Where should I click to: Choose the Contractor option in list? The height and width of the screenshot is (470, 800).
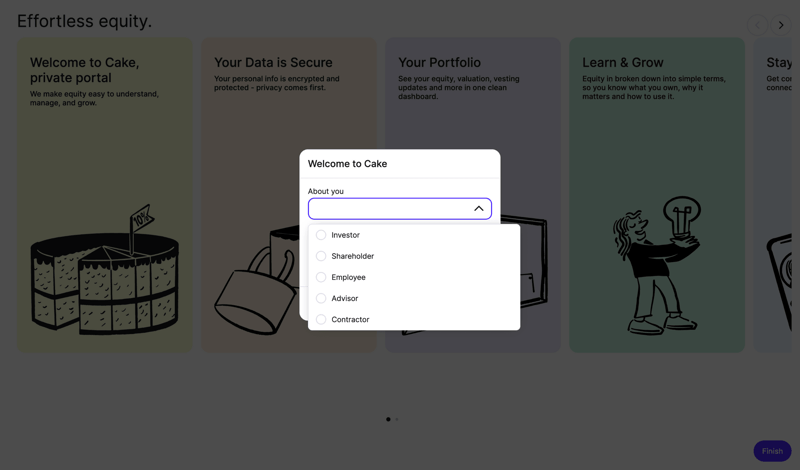(350, 319)
